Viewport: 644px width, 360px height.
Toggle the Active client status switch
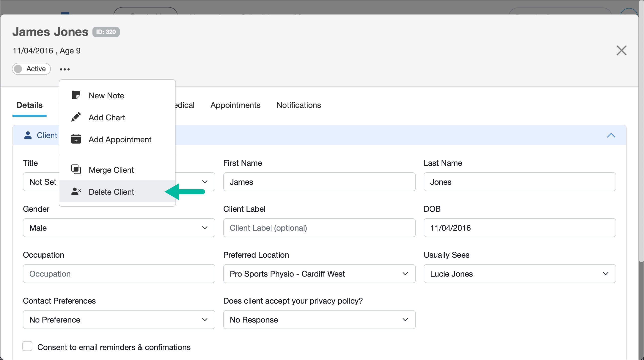coord(31,69)
